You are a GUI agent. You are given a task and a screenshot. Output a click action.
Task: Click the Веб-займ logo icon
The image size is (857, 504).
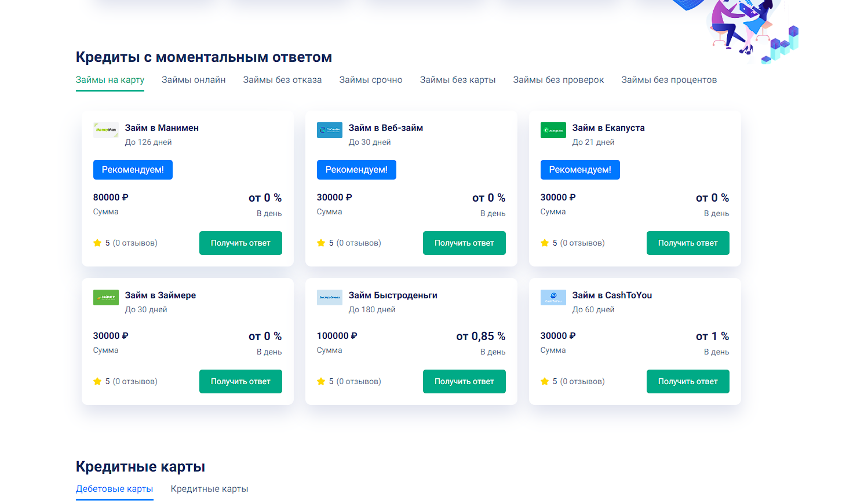tap(330, 130)
